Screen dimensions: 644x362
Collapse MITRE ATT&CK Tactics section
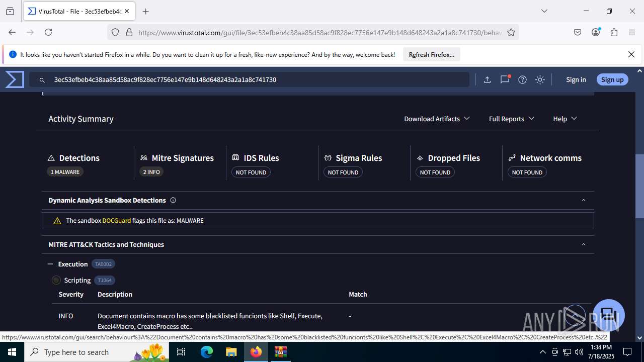pyautogui.click(x=584, y=244)
